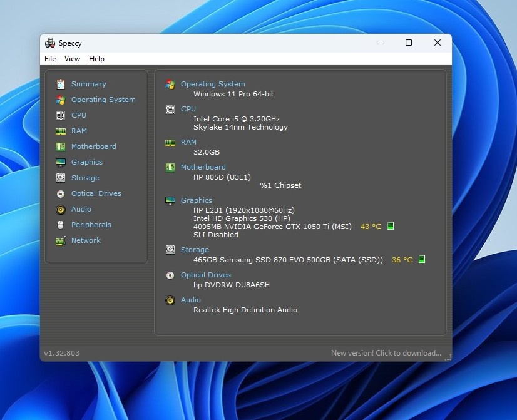Click the Operating System heading link
The width and height of the screenshot is (517, 420).
coord(213,84)
